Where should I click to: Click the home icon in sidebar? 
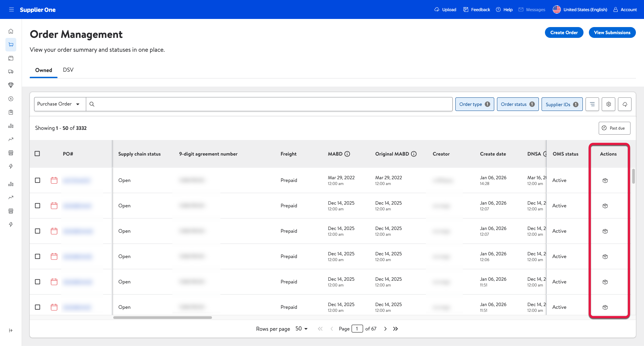pyautogui.click(x=11, y=31)
